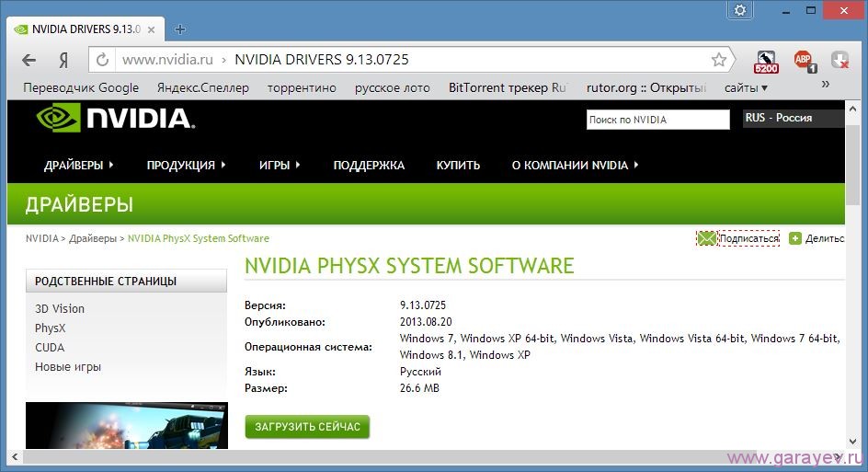Open rutor.org bookmark
This screenshot has height=472, width=868.
tap(646, 88)
